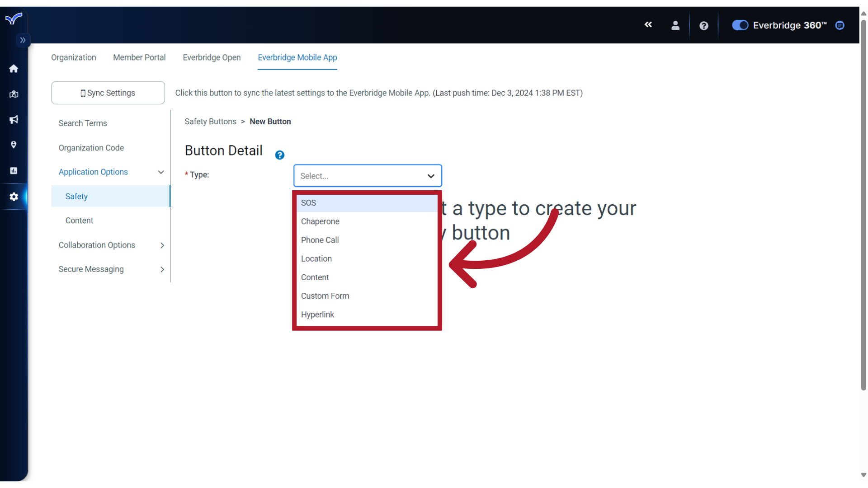Image resolution: width=868 pixels, height=488 pixels.
Task: Open the Type select dropdown
Action: click(x=368, y=176)
